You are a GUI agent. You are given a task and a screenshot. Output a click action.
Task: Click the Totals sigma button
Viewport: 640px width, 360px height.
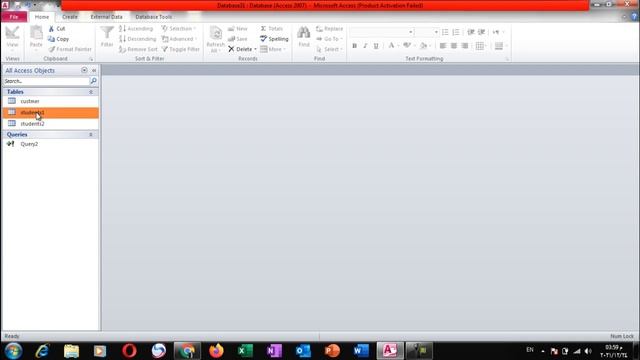(x=272, y=29)
